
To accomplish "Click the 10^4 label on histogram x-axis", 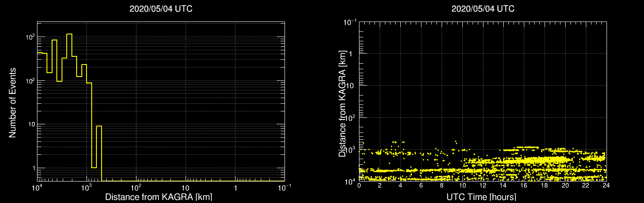I will (37, 188).
